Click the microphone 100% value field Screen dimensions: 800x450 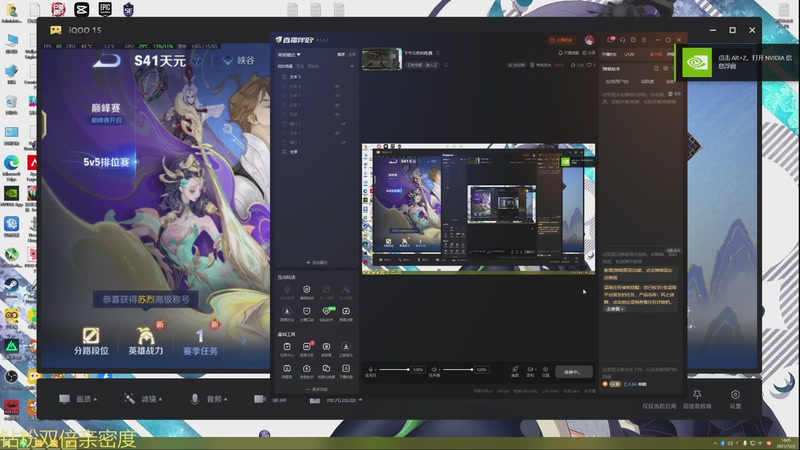pyautogui.click(x=418, y=369)
